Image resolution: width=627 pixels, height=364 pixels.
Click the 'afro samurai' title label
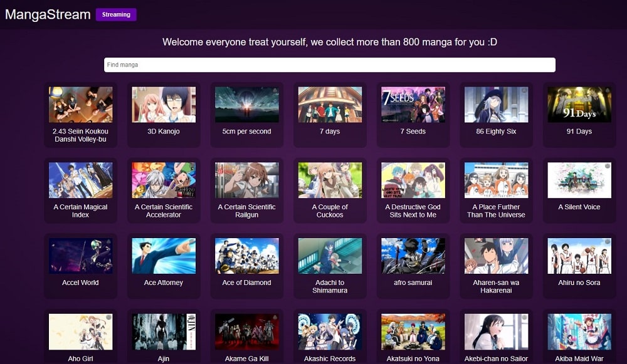pyautogui.click(x=413, y=283)
